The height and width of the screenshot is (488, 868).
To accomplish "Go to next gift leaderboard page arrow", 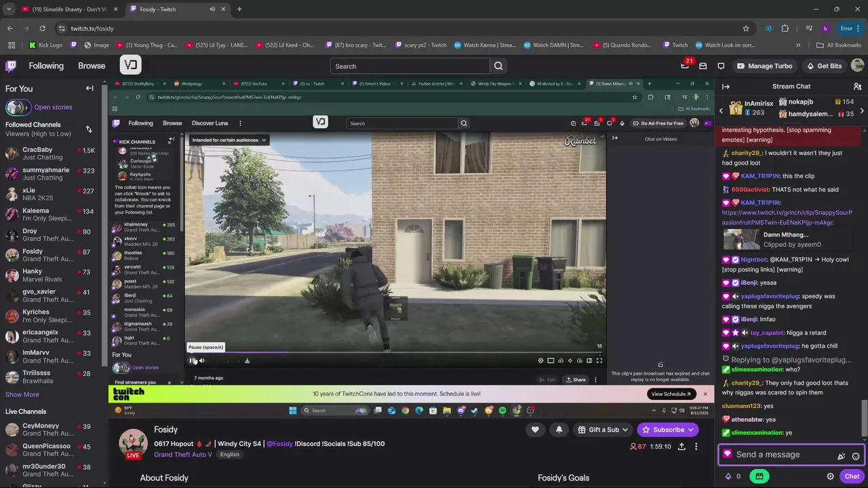I will point(862,110).
